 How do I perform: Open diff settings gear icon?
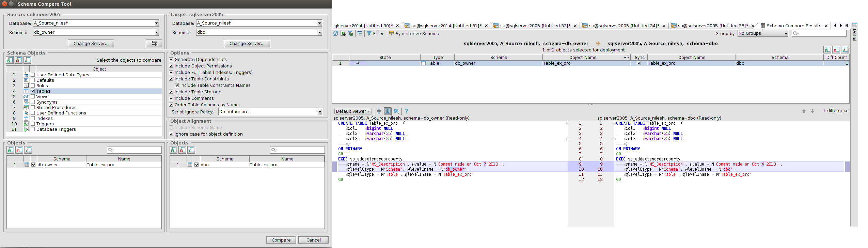tap(396, 111)
